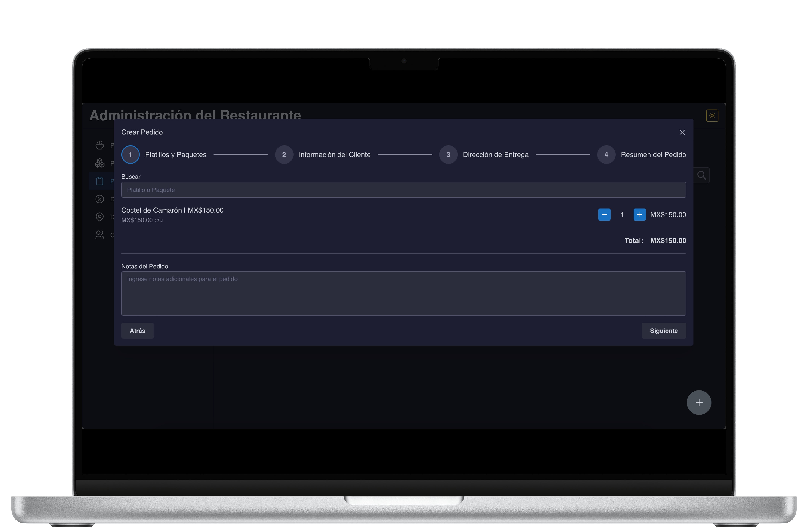
Task: Increase Coctel de Camarón quantity with plus button
Action: click(x=640, y=214)
